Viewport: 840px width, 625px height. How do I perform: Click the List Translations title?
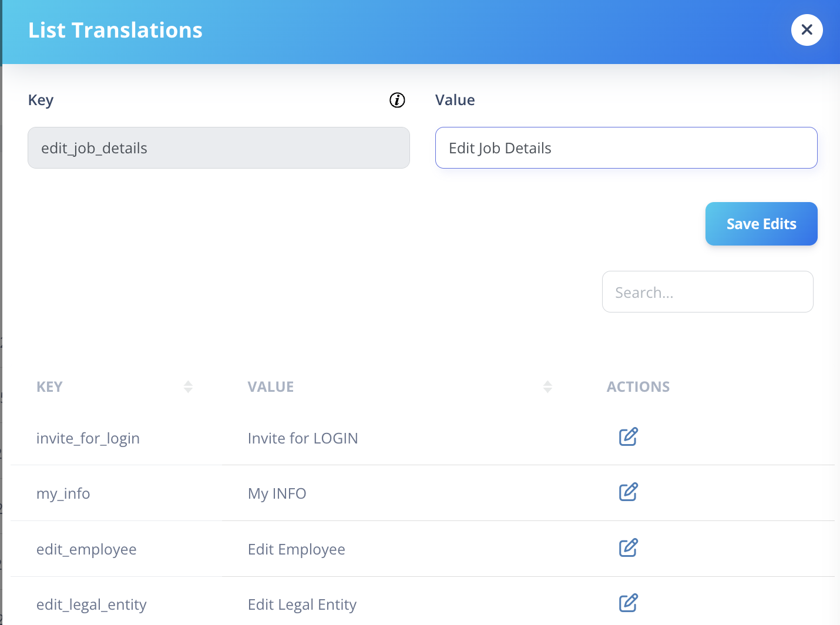pyautogui.click(x=115, y=31)
